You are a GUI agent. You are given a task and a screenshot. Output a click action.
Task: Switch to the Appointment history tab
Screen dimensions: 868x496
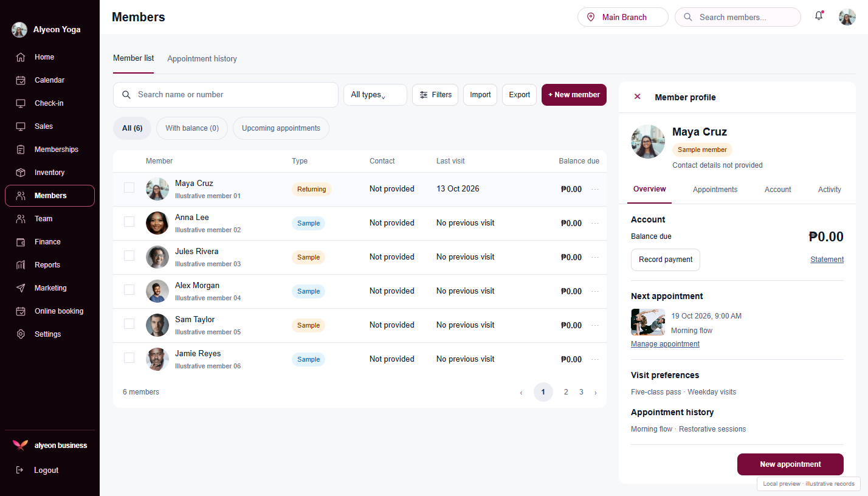202,59
